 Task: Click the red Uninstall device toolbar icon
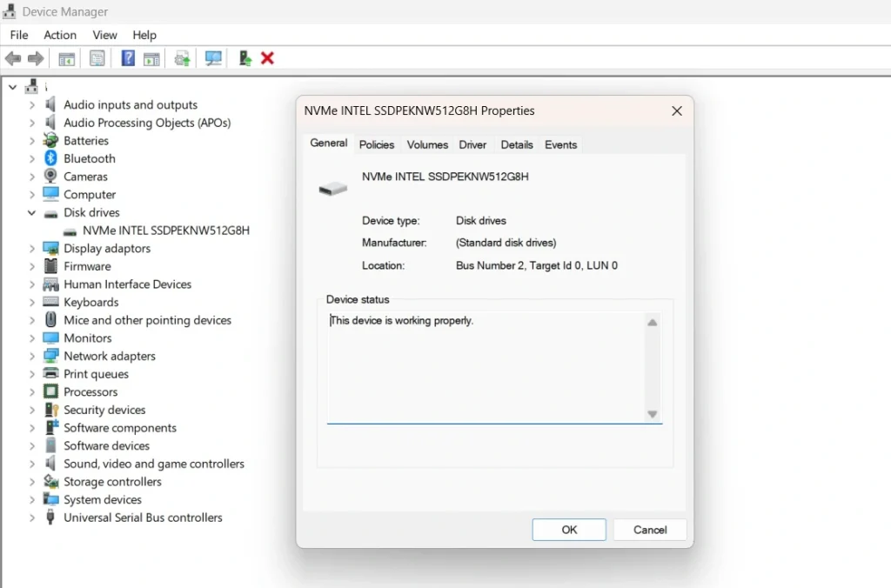point(267,57)
